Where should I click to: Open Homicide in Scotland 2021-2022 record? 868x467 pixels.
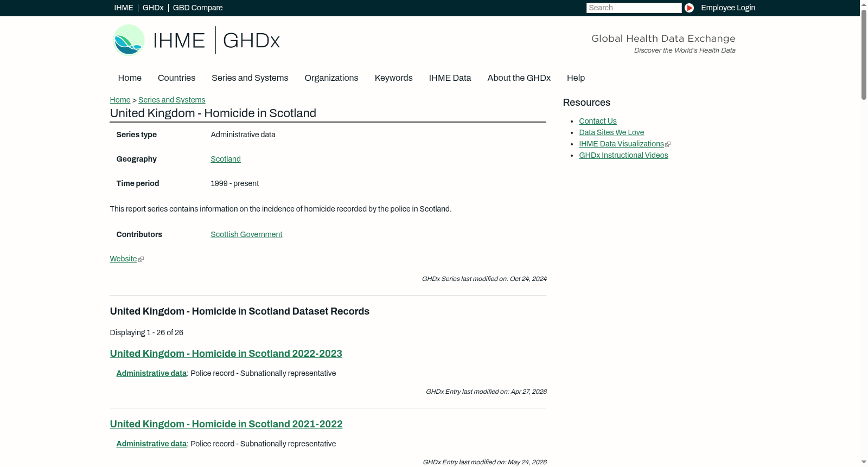226,424
